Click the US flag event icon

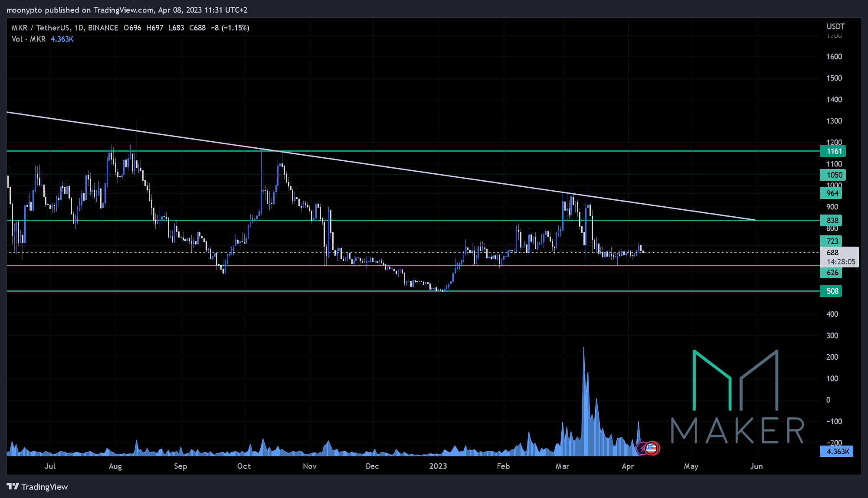(652, 448)
